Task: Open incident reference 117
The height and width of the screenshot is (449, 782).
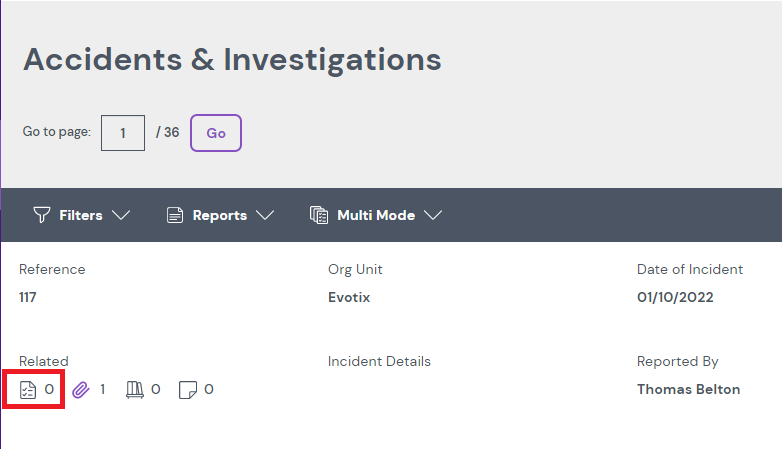Action: pyautogui.click(x=28, y=297)
